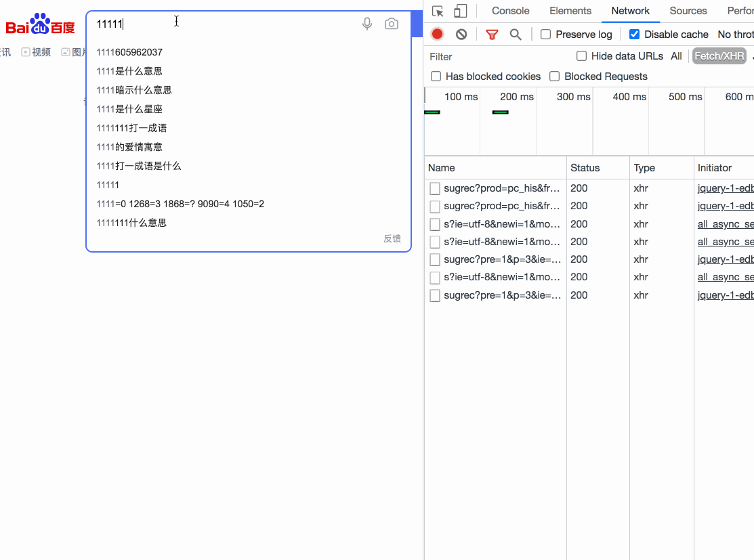754x560 pixels.
Task: Select the suggestion 1111是什么星座
Action: click(x=129, y=109)
